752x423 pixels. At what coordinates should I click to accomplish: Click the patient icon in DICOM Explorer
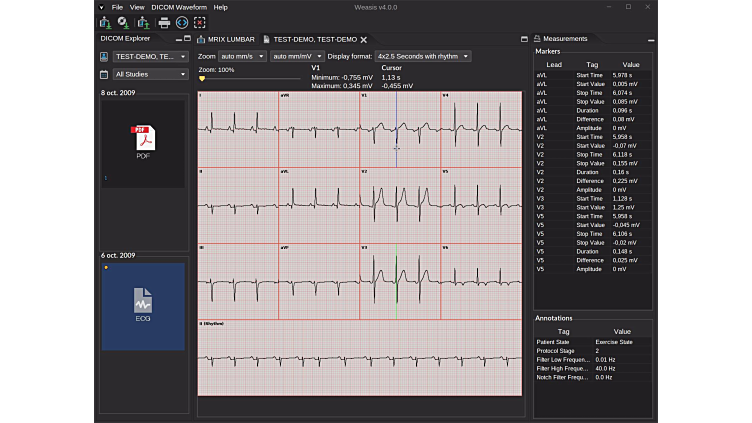tap(104, 57)
